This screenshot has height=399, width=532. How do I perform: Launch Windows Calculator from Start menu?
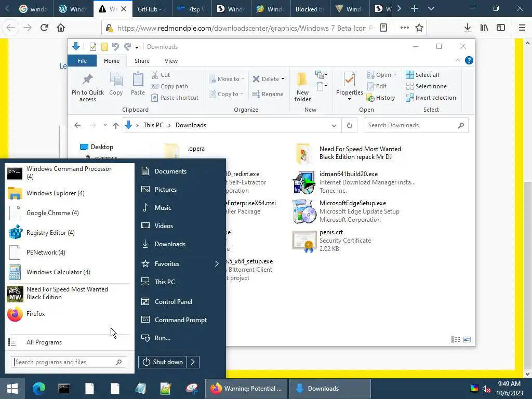(68, 272)
